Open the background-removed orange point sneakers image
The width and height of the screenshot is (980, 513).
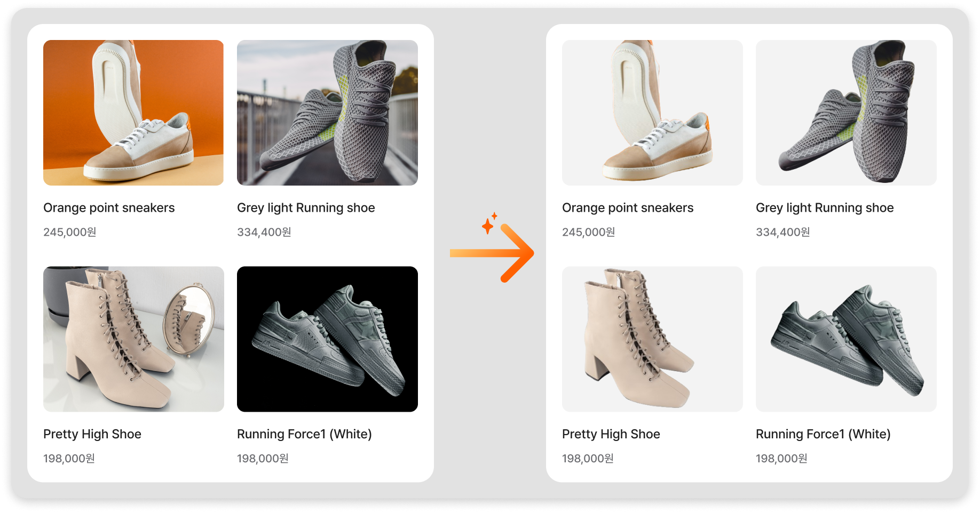click(652, 113)
